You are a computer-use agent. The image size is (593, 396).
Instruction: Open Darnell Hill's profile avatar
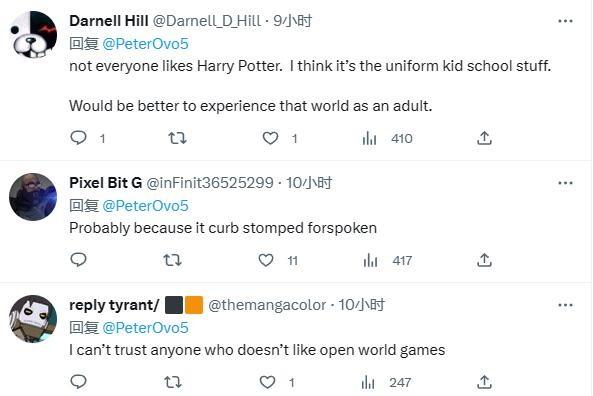click(x=33, y=35)
